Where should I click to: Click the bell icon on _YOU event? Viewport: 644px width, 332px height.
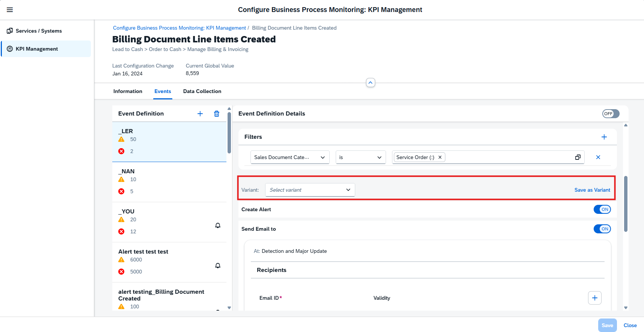pos(217,225)
